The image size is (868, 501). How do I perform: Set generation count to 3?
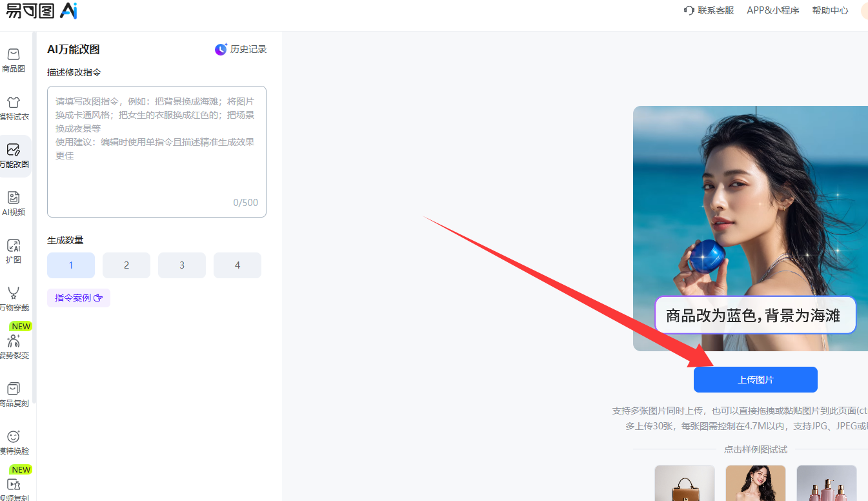tap(182, 265)
